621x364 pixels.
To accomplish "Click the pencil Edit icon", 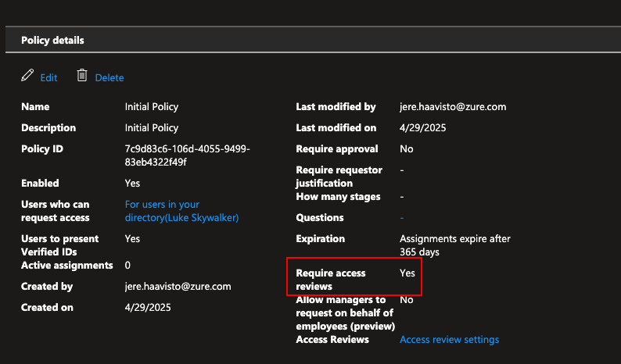I will [x=27, y=75].
